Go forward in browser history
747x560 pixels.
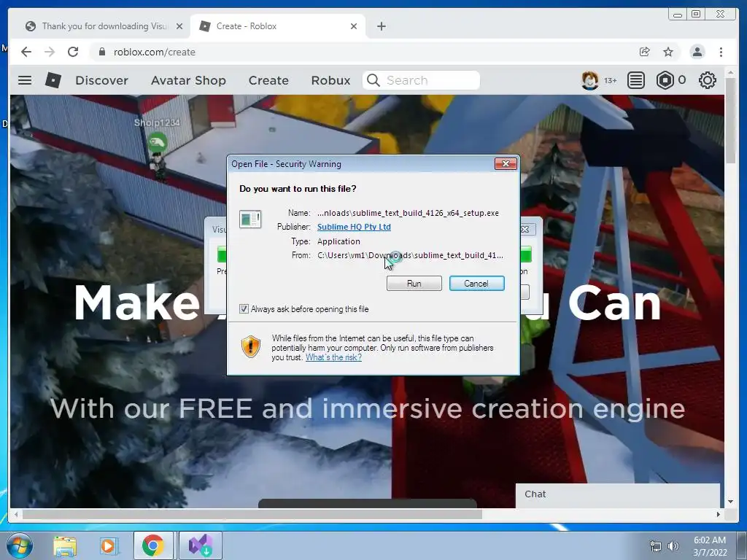pos(50,52)
